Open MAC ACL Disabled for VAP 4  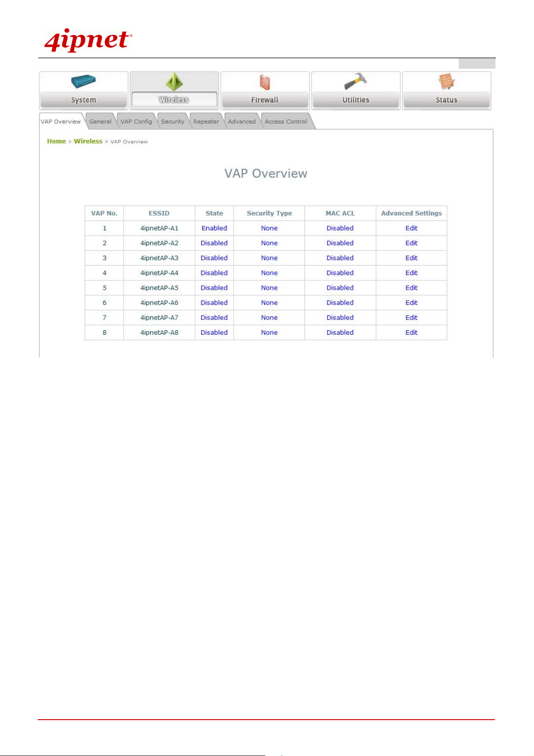[x=340, y=273]
